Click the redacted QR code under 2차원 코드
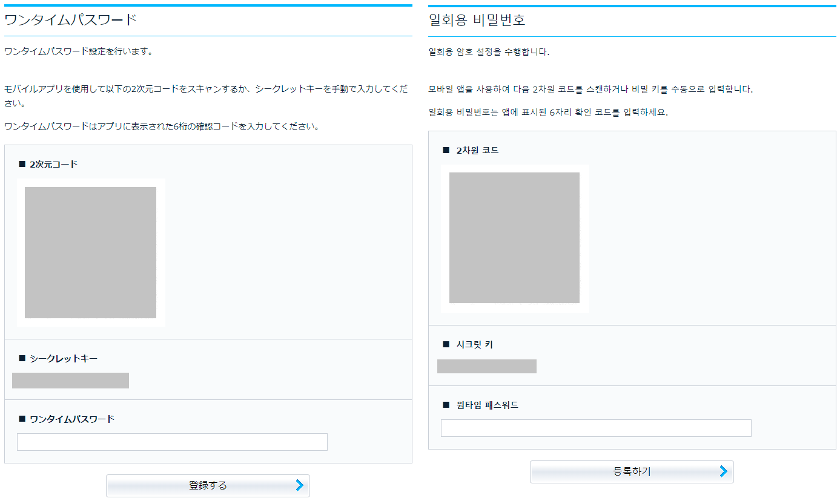The height and width of the screenshot is (504, 840). point(514,238)
